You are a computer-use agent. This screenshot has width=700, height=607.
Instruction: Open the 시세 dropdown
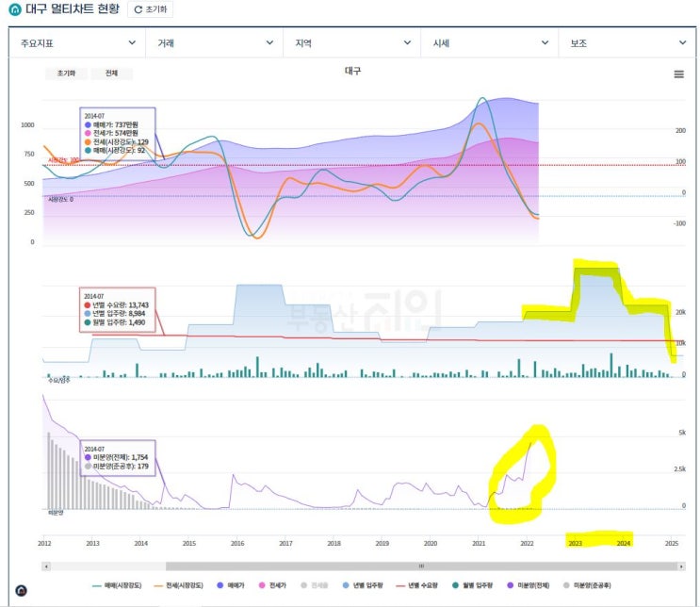pos(490,42)
